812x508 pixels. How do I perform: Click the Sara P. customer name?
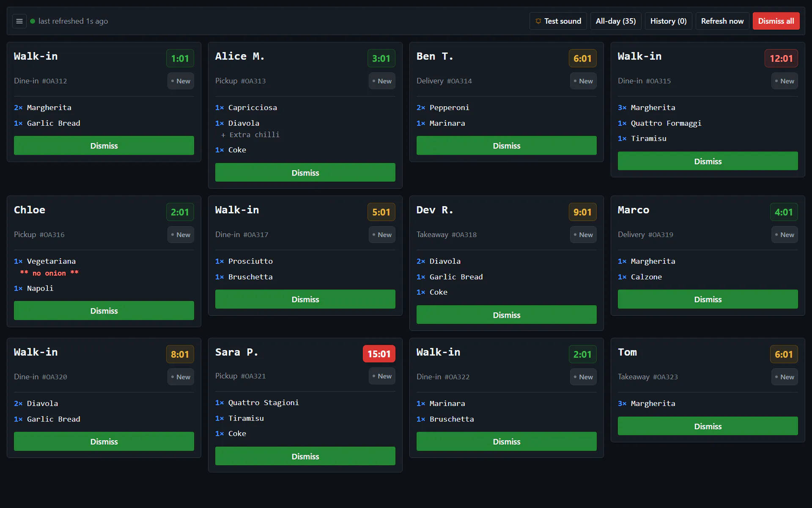click(x=236, y=352)
